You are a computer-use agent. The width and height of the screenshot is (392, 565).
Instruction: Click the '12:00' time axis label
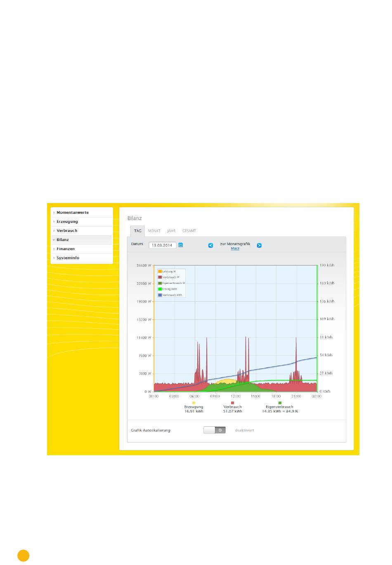tap(235, 396)
